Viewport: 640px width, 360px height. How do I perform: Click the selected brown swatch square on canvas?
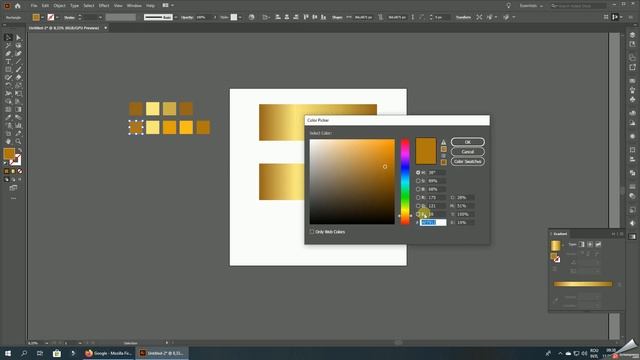tap(136, 127)
